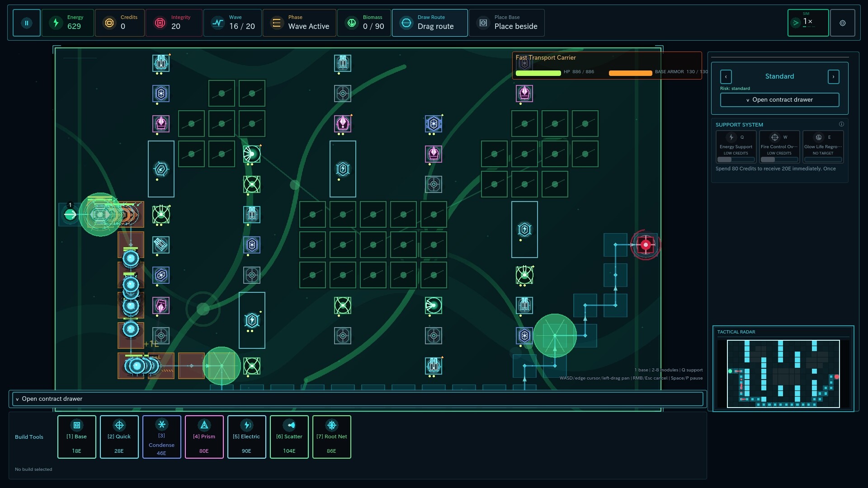This screenshot has width=868, height=488.
Task: Choose the [1] Base build tool
Action: [76, 437]
